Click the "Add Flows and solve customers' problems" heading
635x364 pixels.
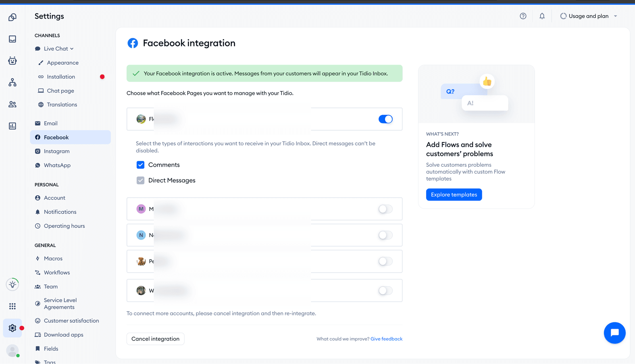click(460, 150)
